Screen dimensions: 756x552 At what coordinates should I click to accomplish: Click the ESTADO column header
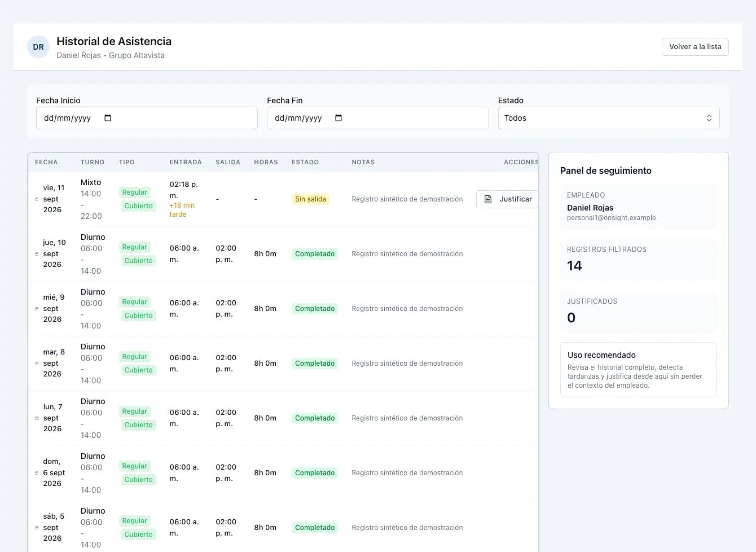[305, 162]
